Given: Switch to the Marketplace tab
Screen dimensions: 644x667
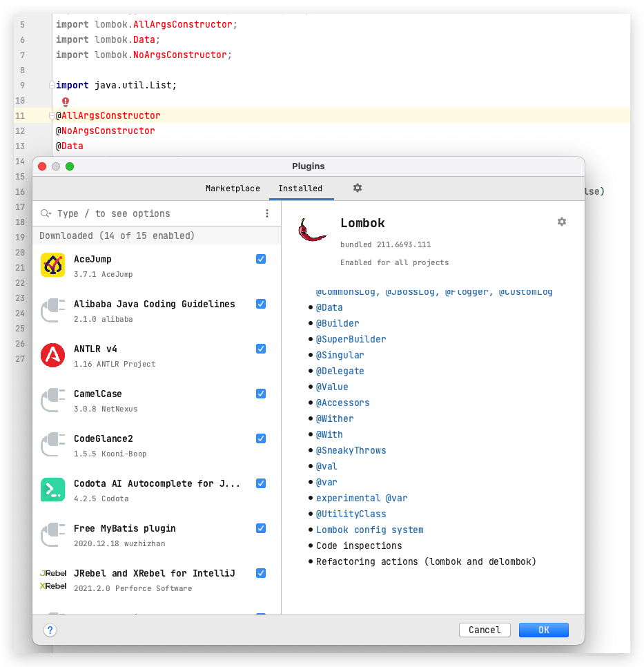Looking at the screenshot, I should click(x=233, y=188).
